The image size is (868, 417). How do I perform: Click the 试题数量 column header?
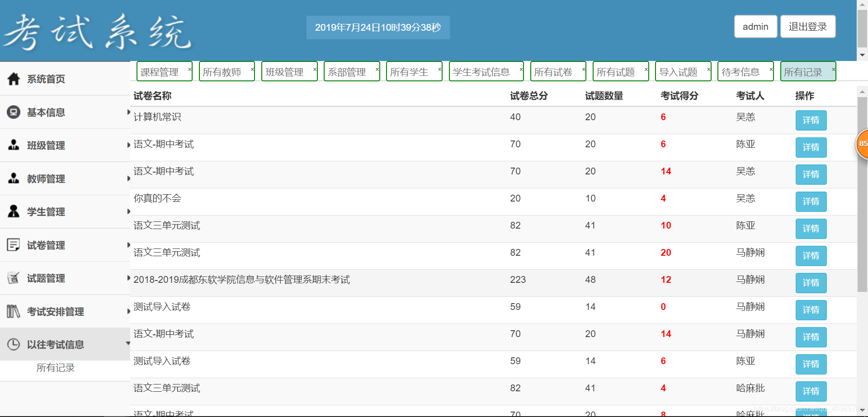(x=604, y=96)
